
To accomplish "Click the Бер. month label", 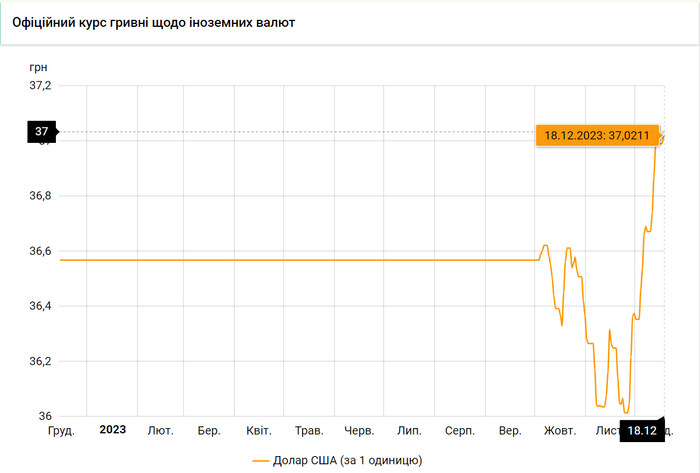I will pos(209,431).
